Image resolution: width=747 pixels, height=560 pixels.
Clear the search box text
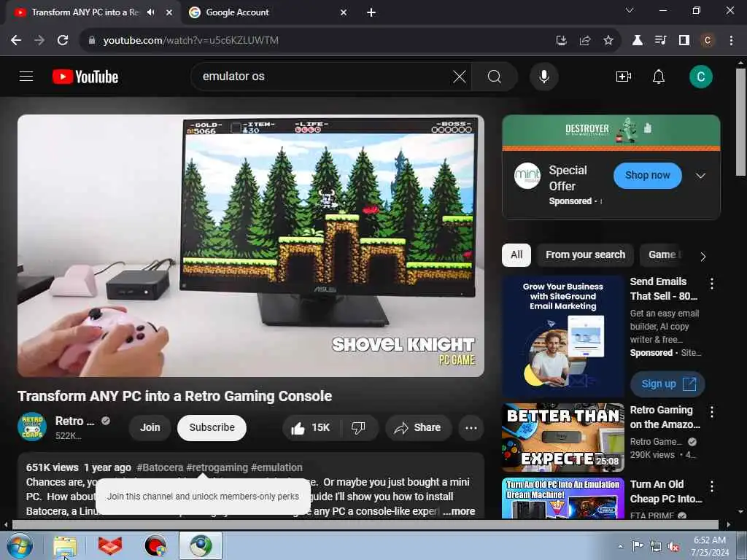(460, 77)
